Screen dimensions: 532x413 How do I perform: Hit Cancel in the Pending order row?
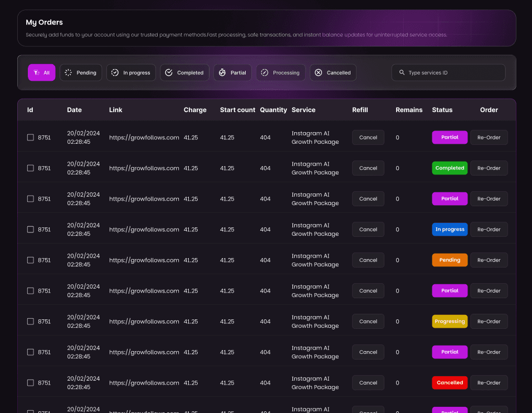click(x=368, y=260)
